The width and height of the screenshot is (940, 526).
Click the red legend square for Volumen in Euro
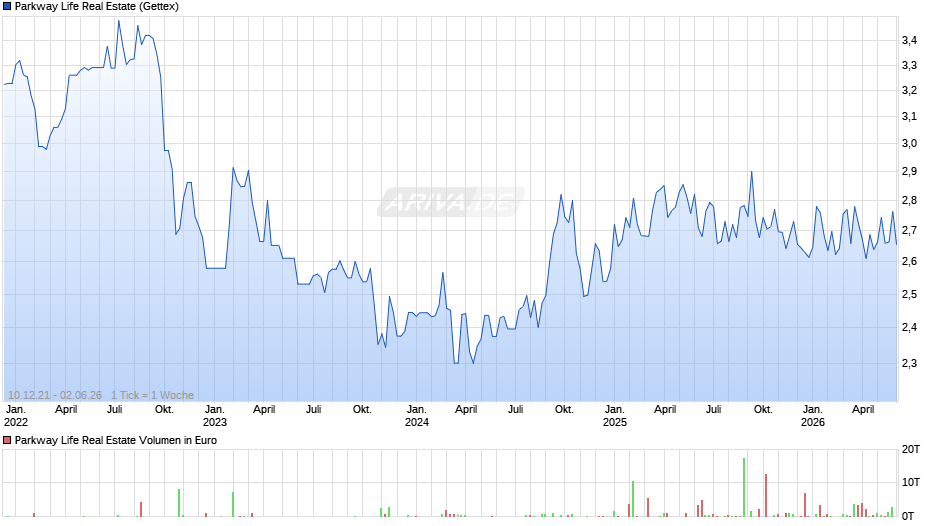(x=7, y=440)
